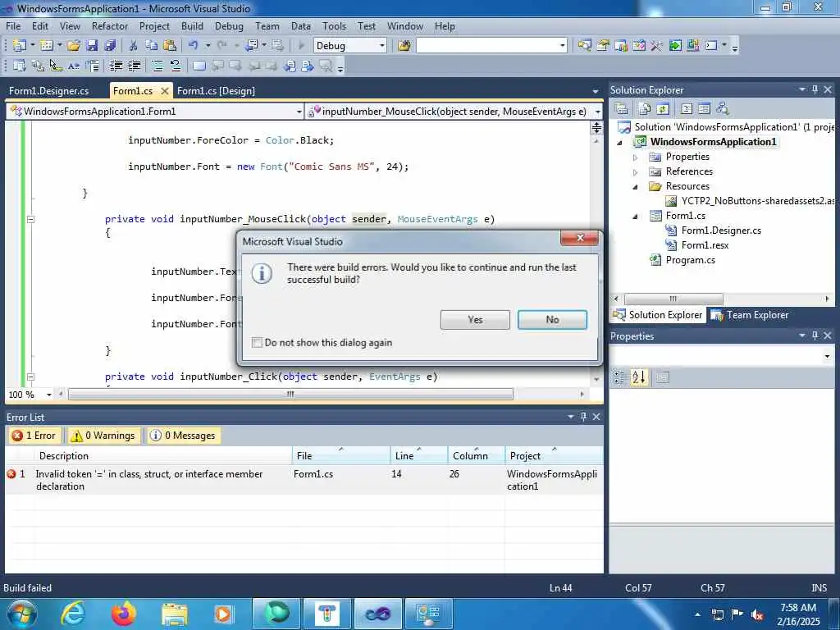Image resolution: width=840 pixels, height=630 pixels.
Task: Toggle the 0 Messages filter button
Action: click(182, 436)
